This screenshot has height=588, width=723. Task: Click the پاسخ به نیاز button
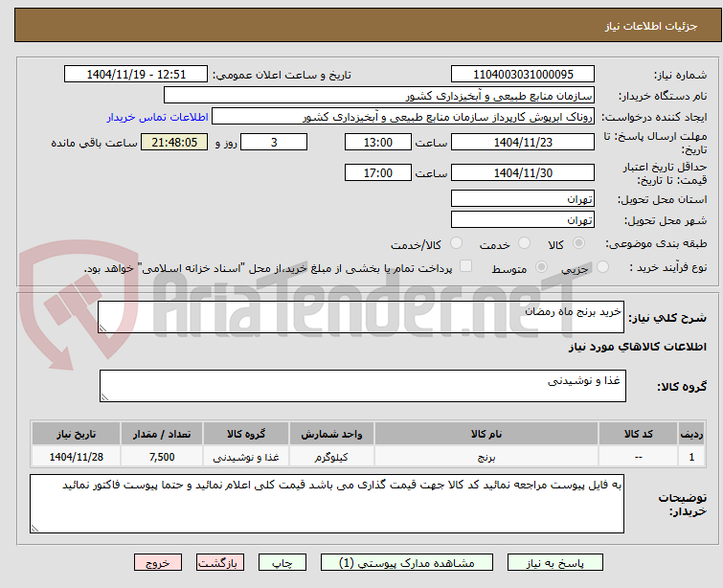tap(555, 563)
